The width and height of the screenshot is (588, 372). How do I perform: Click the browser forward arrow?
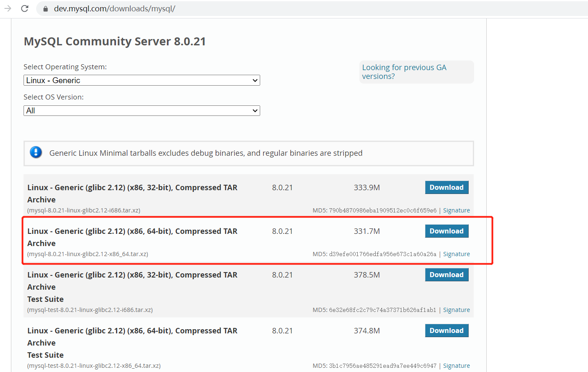click(8, 8)
